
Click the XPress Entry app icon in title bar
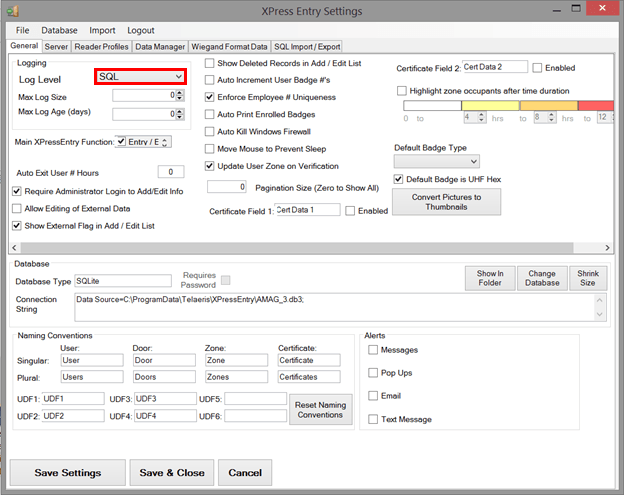pos(13,11)
